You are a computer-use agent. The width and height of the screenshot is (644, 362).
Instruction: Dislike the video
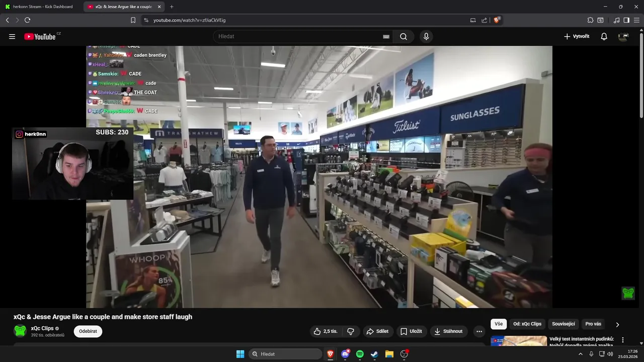351,331
